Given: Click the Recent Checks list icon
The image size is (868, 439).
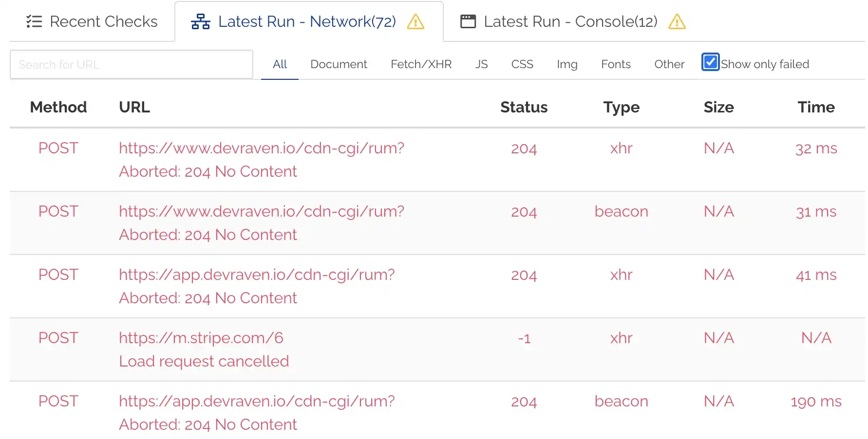Looking at the screenshot, I should 34,21.
